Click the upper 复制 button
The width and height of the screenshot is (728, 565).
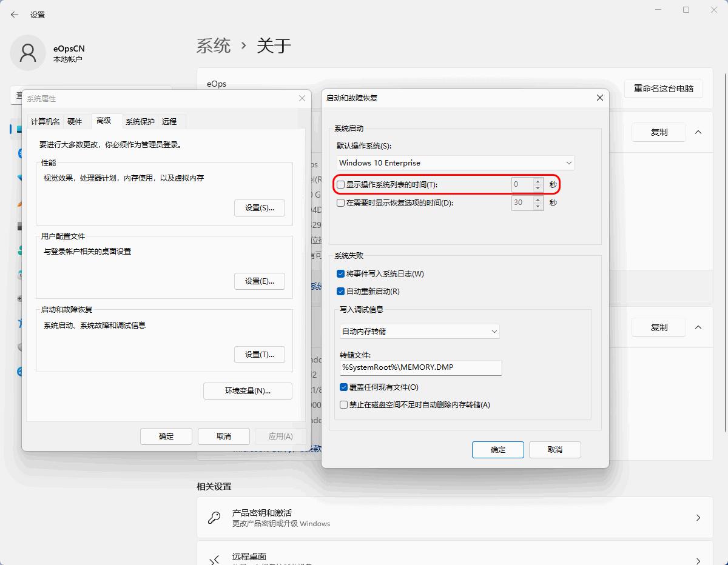658,132
